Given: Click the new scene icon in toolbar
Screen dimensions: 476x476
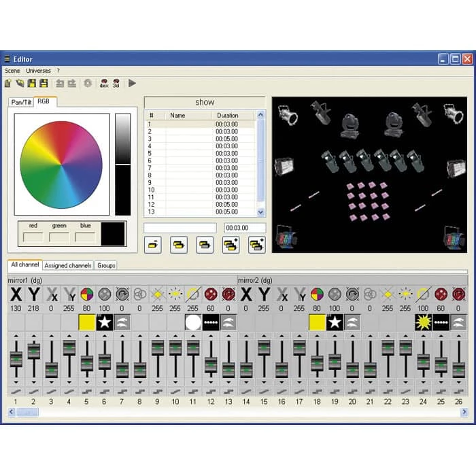Looking at the screenshot, I should coord(8,83).
